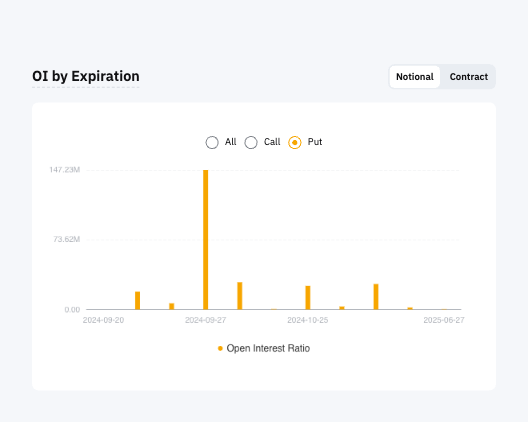528x422 pixels.
Task: Select the Notional tab
Action: [x=415, y=77]
